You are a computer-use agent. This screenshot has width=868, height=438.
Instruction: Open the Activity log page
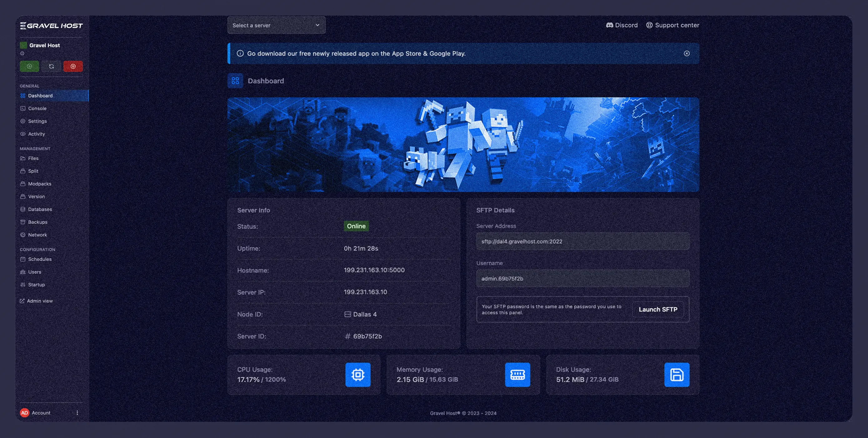52,134
